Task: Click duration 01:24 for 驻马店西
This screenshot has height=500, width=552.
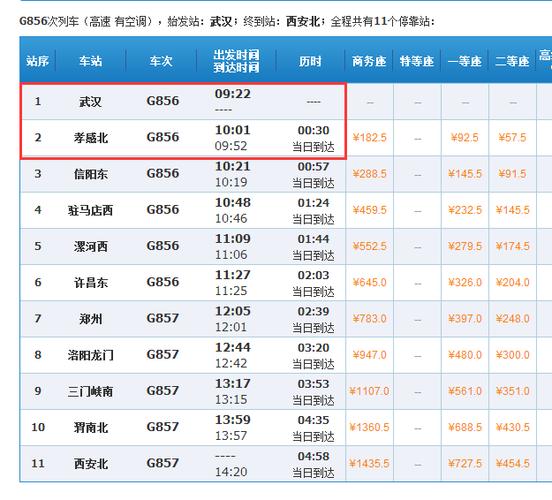Action: tap(313, 203)
